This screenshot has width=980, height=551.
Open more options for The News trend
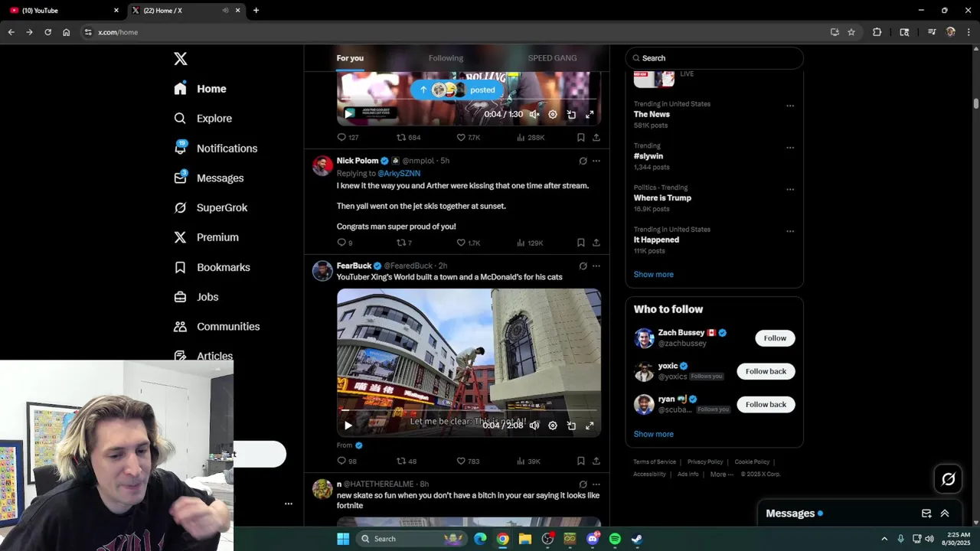point(790,106)
